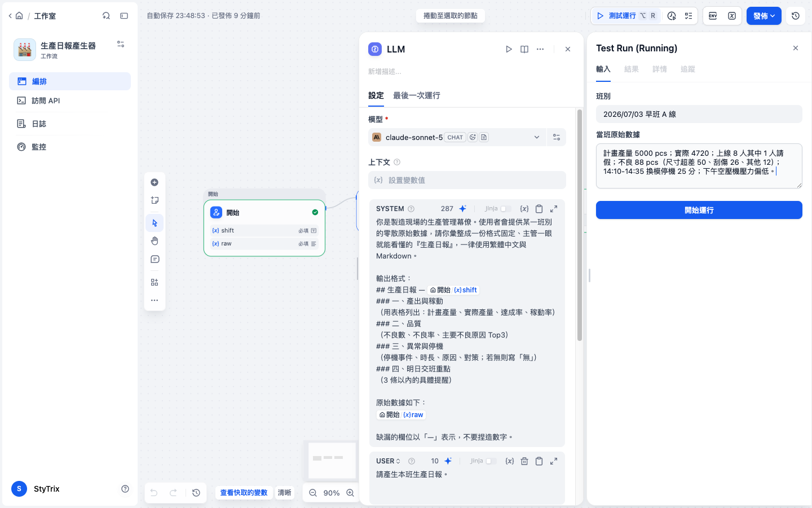Open the claude-sonnet-5 model dropdown
This screenshot has width=812, height=508.
[x=457, y=137]
